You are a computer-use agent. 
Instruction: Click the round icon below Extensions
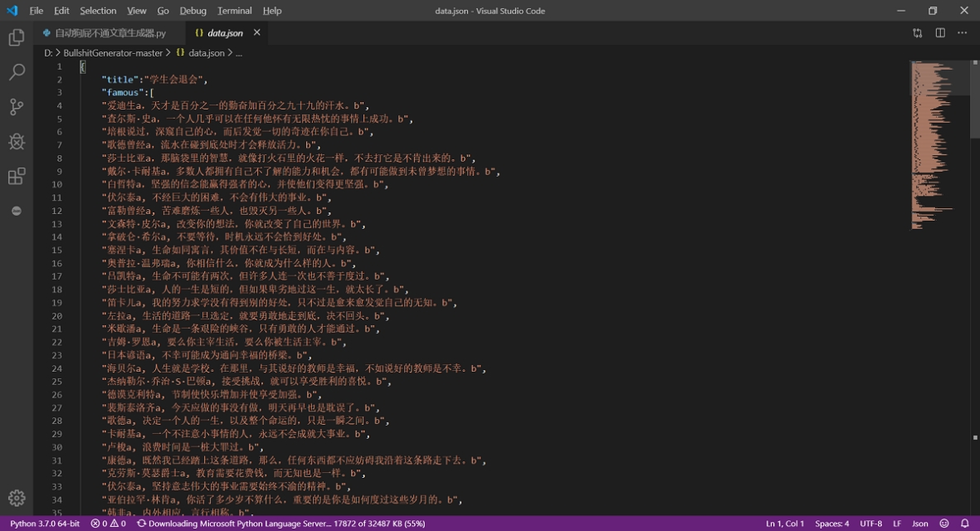pos(17,211)
